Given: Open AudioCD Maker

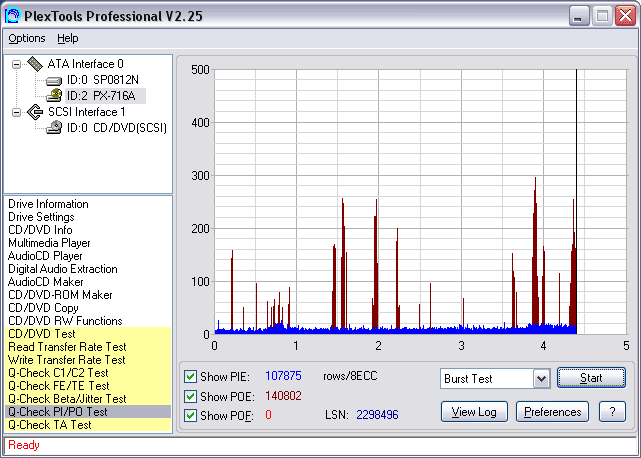Looking at the screenshot, I should (x=45, y=282).
